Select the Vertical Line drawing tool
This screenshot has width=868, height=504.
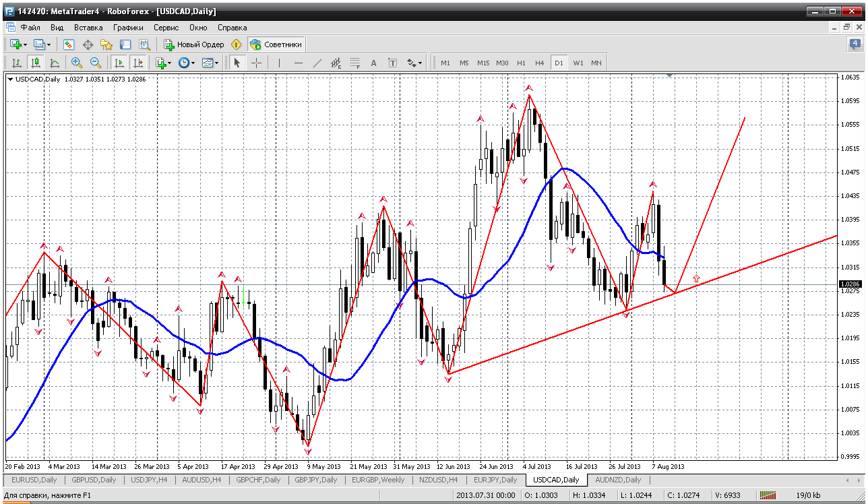coord(279,63)
